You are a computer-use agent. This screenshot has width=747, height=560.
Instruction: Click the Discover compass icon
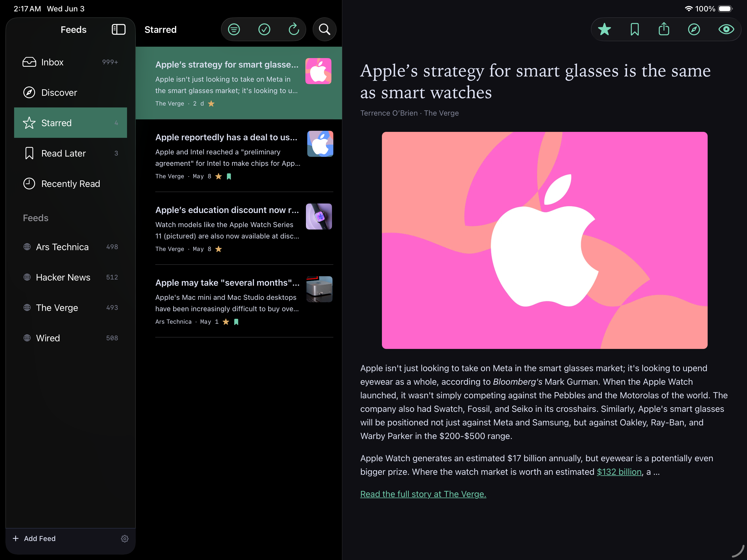pyautogui.click(x=29, y=93)
